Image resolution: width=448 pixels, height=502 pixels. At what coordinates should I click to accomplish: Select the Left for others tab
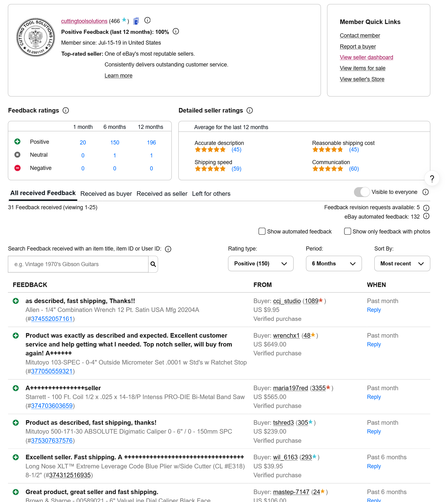[x=211, y=194]
